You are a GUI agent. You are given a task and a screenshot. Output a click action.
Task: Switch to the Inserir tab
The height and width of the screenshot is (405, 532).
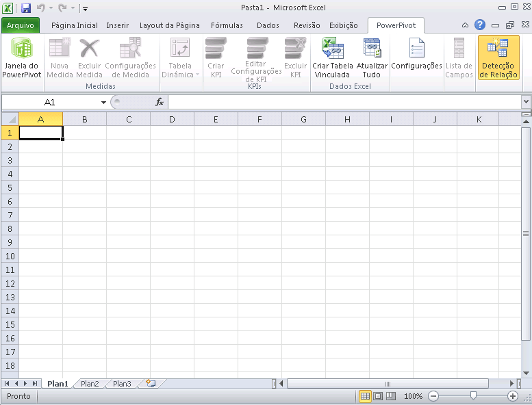click(x=117, y=25)
